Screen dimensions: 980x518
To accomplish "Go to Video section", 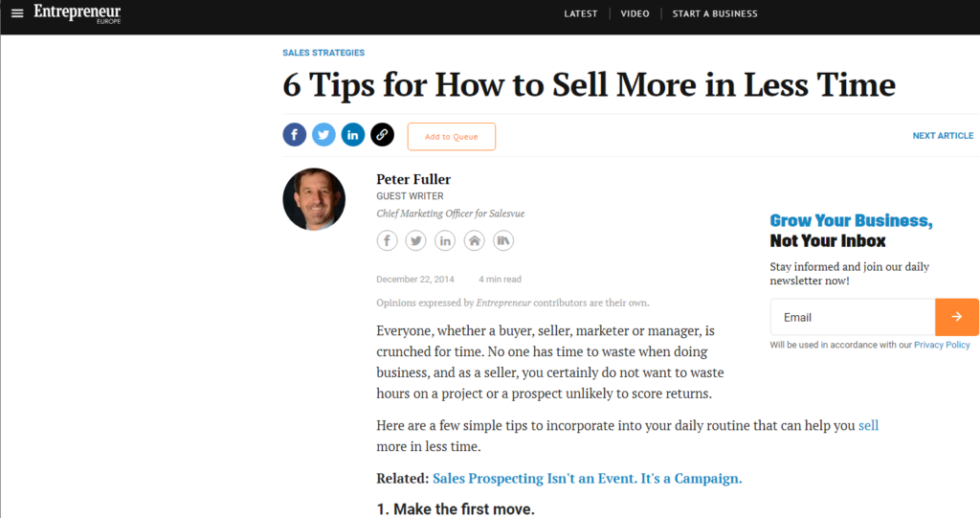I will (x=635, y=13).
